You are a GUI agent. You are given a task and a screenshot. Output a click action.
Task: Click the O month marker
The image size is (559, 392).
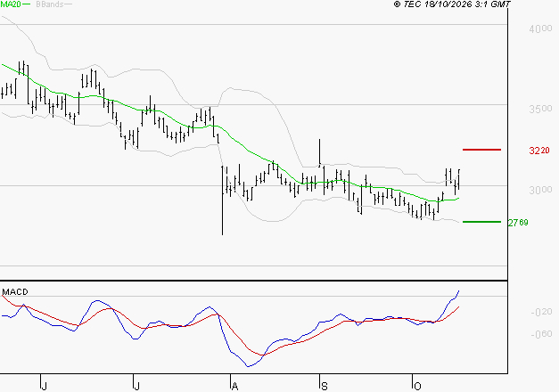point(417,387)
